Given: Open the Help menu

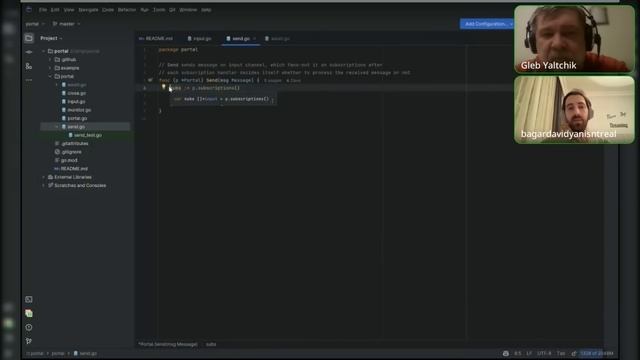Looking at the screenshot, I should pos(206,10).
